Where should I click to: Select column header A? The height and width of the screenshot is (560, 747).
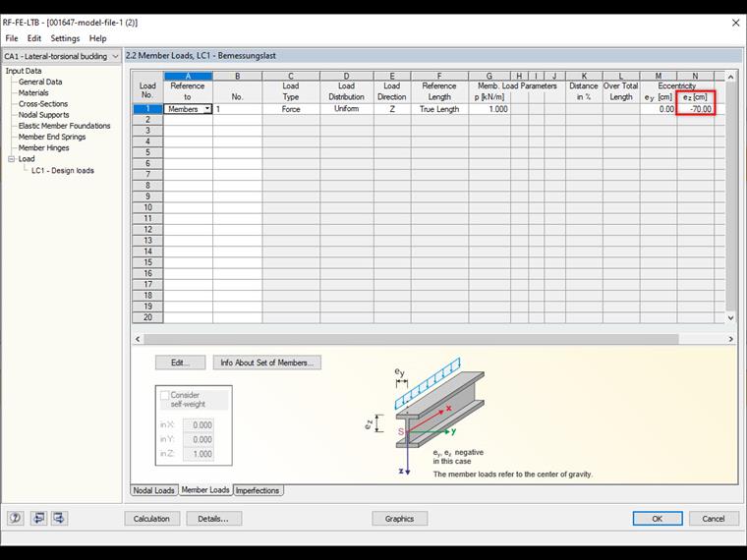[188, 77]
